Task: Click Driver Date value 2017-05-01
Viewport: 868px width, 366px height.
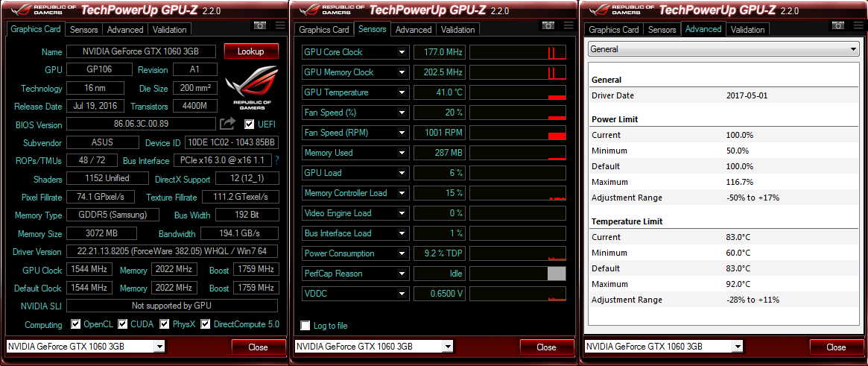Action: pos(747,95)
